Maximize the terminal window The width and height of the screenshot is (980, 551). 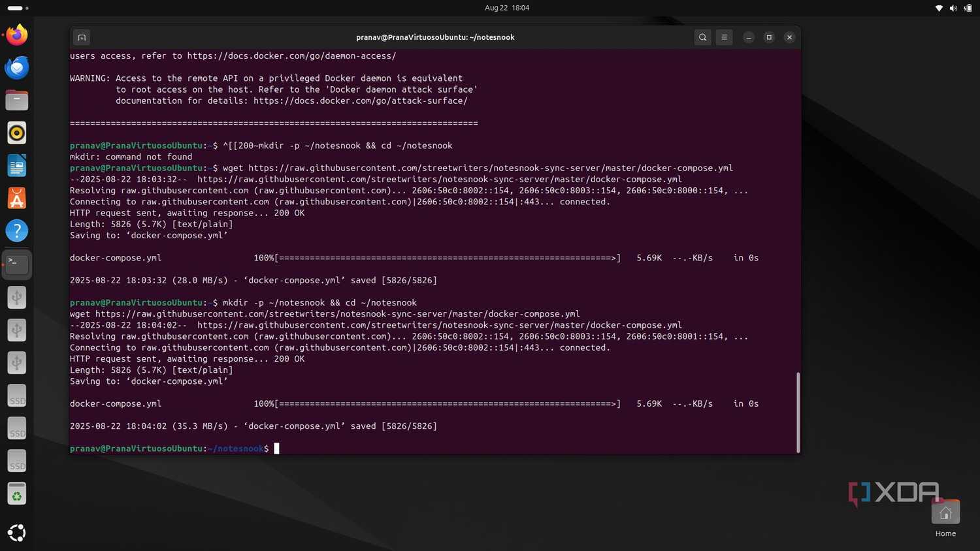coord(769,37)
